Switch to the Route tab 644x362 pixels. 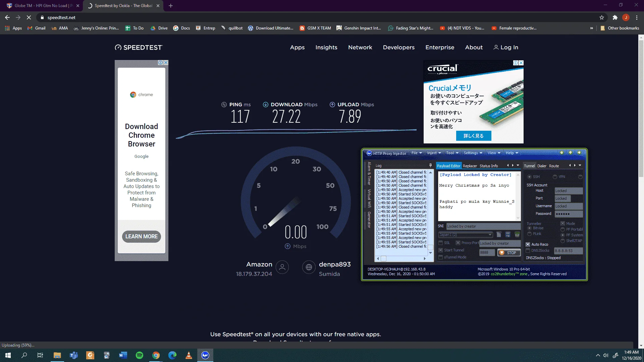(554, 166)
